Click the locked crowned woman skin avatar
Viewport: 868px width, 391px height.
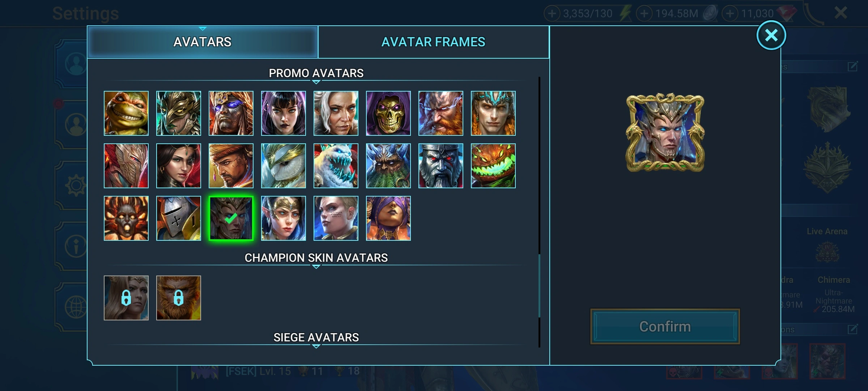click(x=126, y=298)
